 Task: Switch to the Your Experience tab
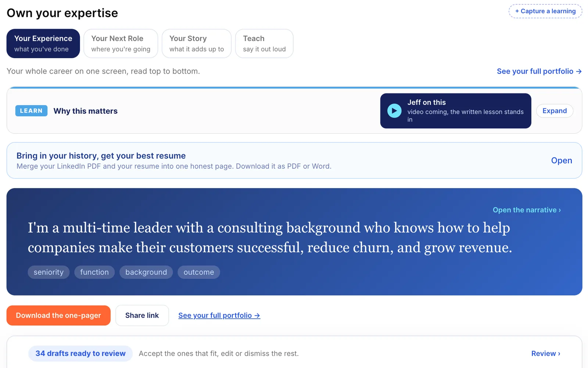43,43
